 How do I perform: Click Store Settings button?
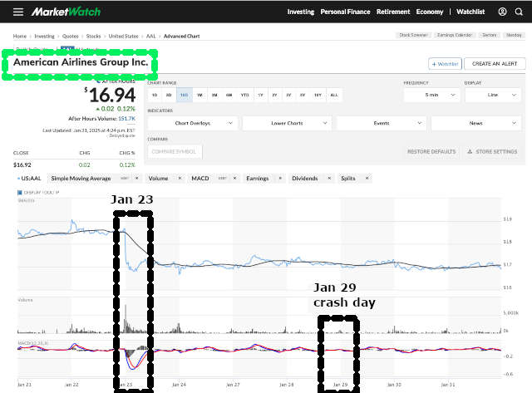493,151
